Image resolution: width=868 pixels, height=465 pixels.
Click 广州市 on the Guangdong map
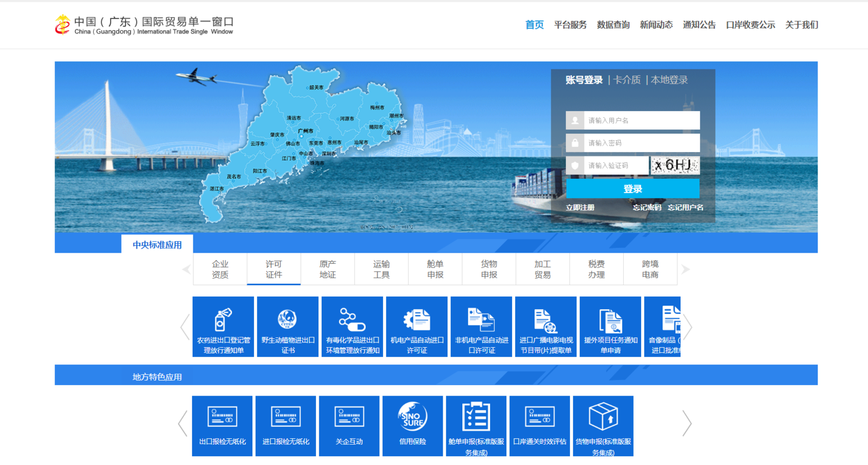[x=305, y=132]
